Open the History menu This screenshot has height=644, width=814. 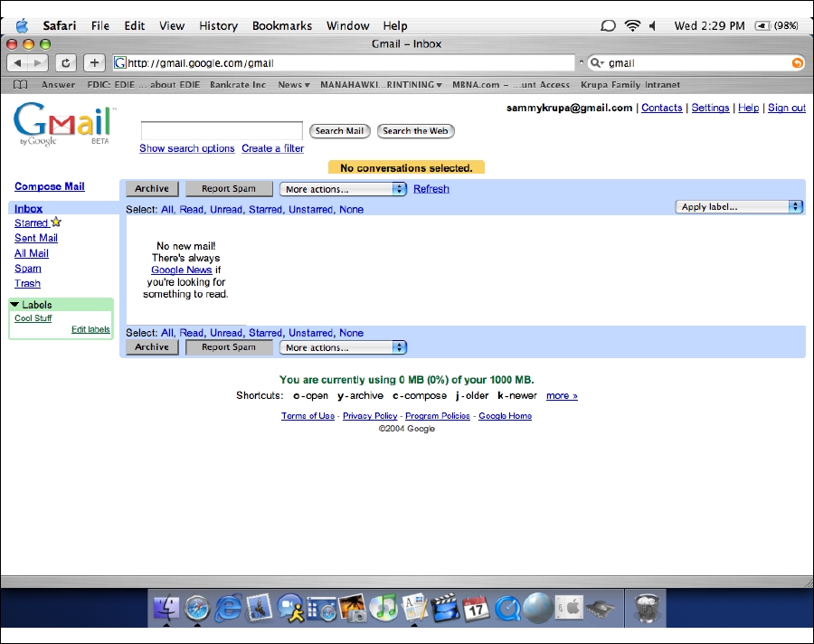pos(218,25)
